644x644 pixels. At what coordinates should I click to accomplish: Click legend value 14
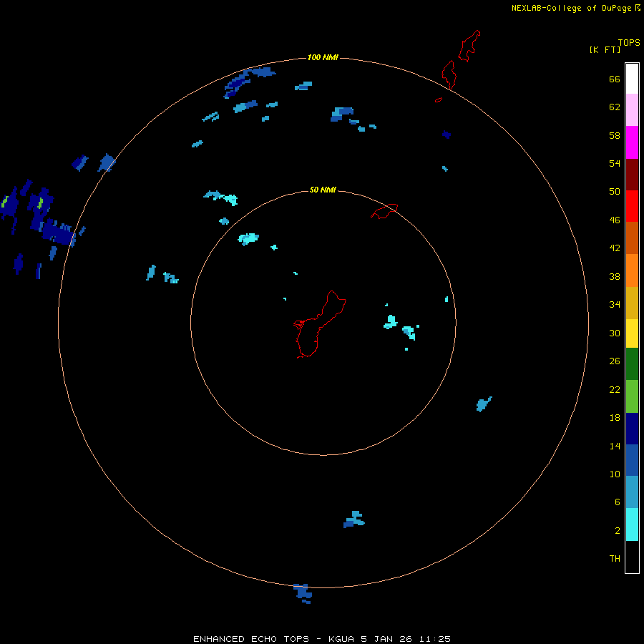(615, 446)
